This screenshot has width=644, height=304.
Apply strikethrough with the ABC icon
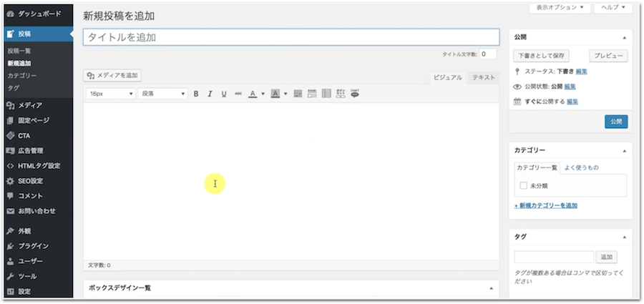(x=238, y=94)
